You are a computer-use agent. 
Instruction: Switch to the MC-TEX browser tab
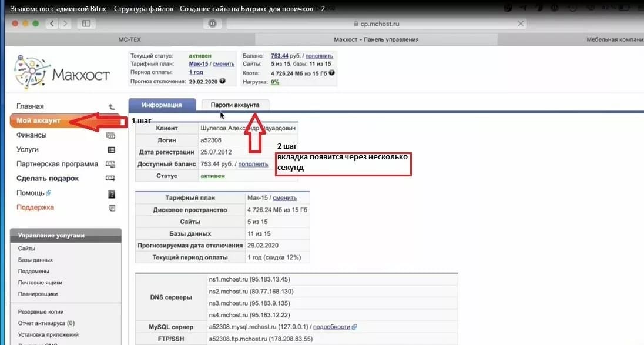coord(130,39)
